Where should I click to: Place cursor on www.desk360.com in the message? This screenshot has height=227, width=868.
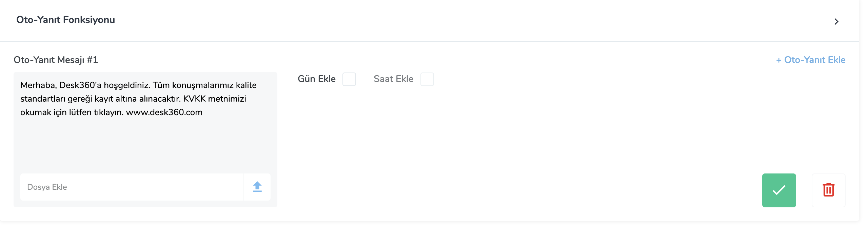[x=164, y=112]
